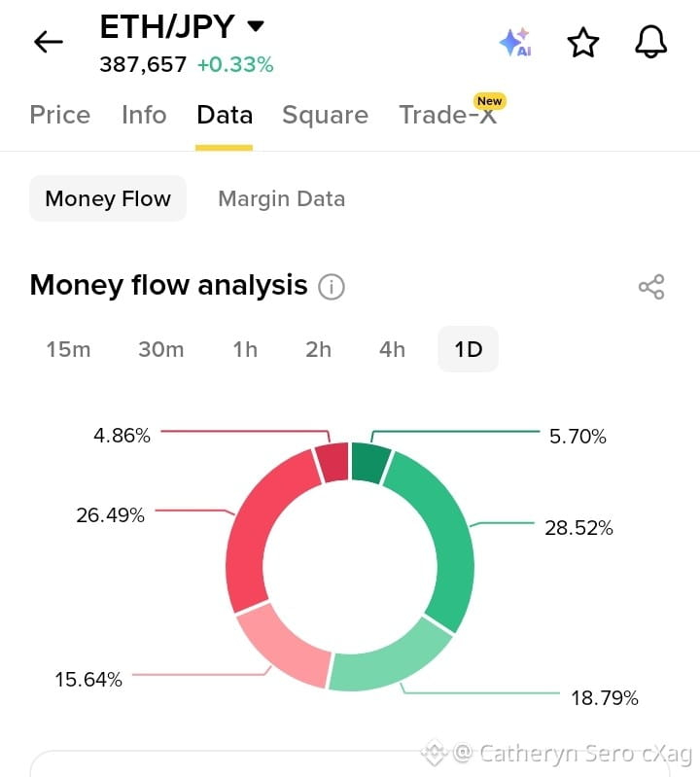Viewport: 700px width, 777px height.
Task: Set a price alert with bell icon
Action: pyautogui.click(x=651, y=42)
